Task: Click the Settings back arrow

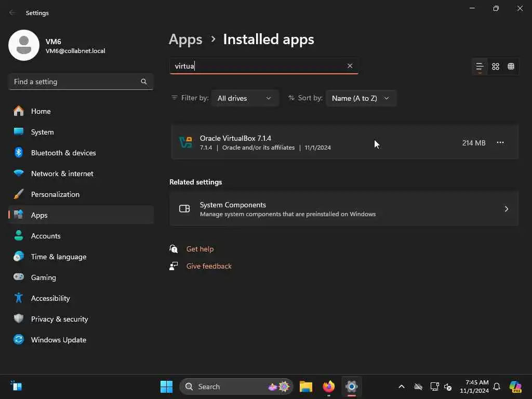Action: tap(12, 13)
